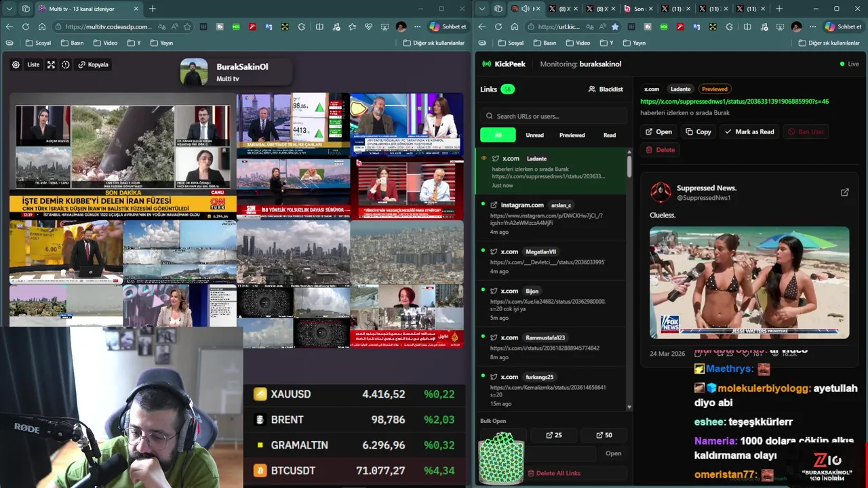This screenshot has height=488, width=868.
Task: Click the blue favorite star in KickPeek address bar
Action: pos(615,26)
